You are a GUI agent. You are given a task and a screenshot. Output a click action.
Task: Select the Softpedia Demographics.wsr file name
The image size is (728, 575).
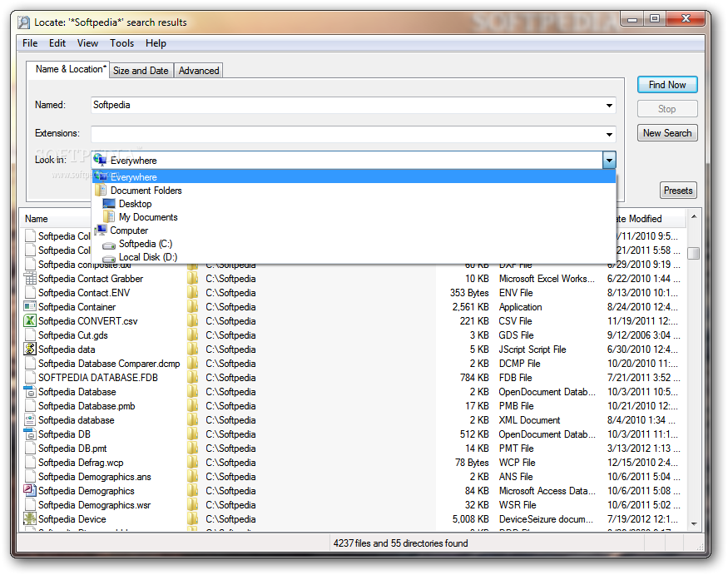[95, 505]
